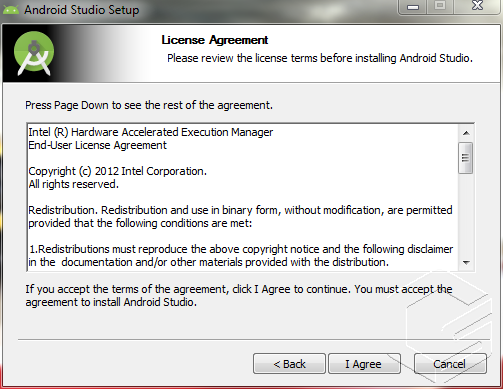
Task: Click the empty scrollbar track below the thumb
Action: [466, 214]
